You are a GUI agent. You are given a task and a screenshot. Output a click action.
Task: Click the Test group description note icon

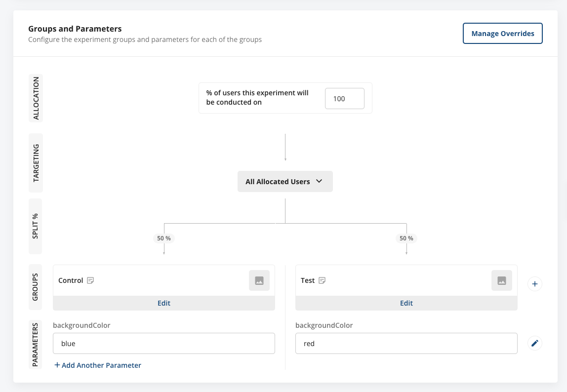(x=322, y=280)
